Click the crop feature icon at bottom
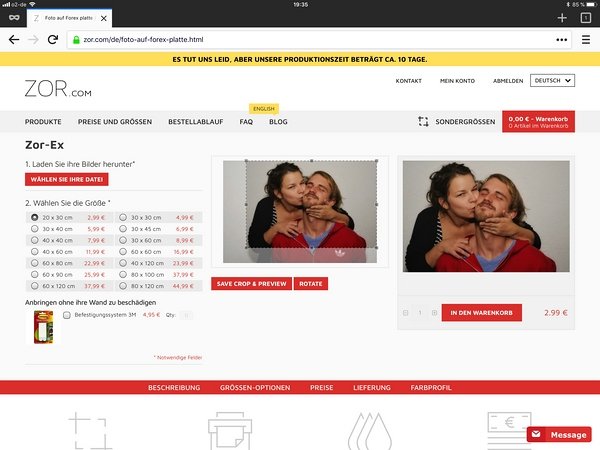Viewport: 600px width, 450px height. coord(90,431)
